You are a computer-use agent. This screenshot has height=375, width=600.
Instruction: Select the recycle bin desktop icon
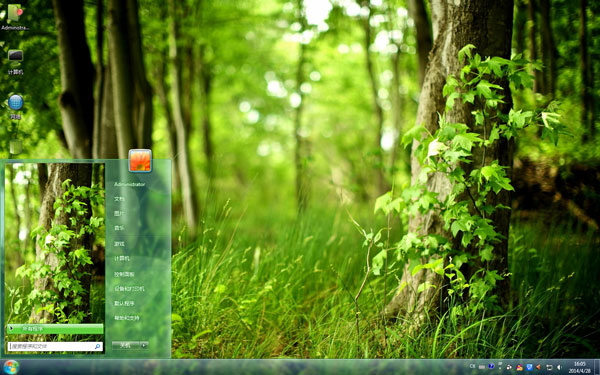(x=15, y=147)
